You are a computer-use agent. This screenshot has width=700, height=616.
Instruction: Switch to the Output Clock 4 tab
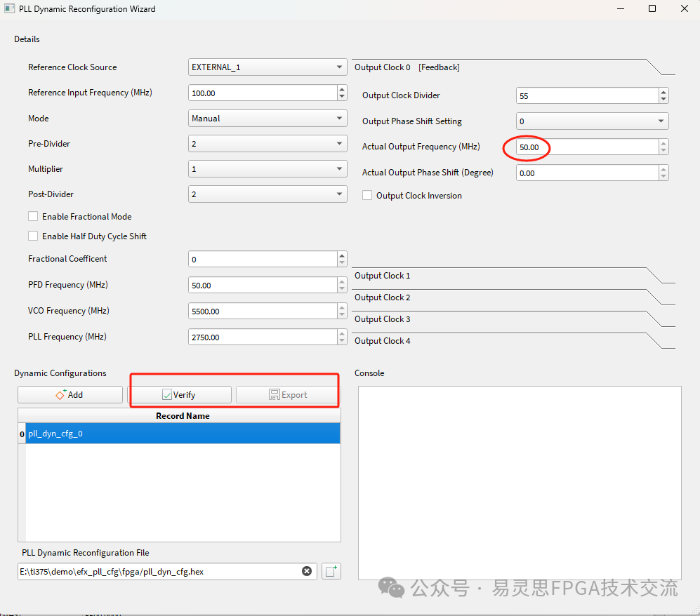pyautogui.click(x=383, y=341)
